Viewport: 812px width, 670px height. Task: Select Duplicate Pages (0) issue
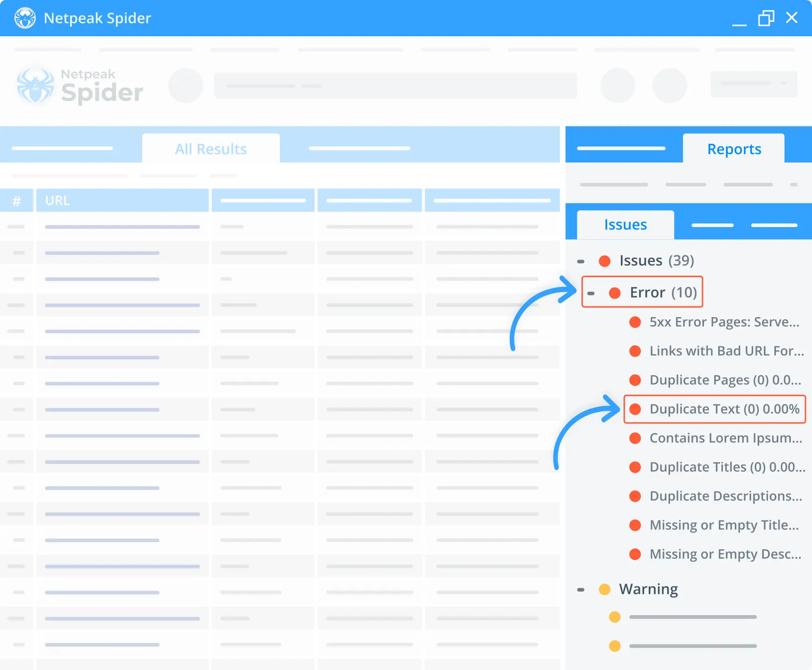(725, 380)
